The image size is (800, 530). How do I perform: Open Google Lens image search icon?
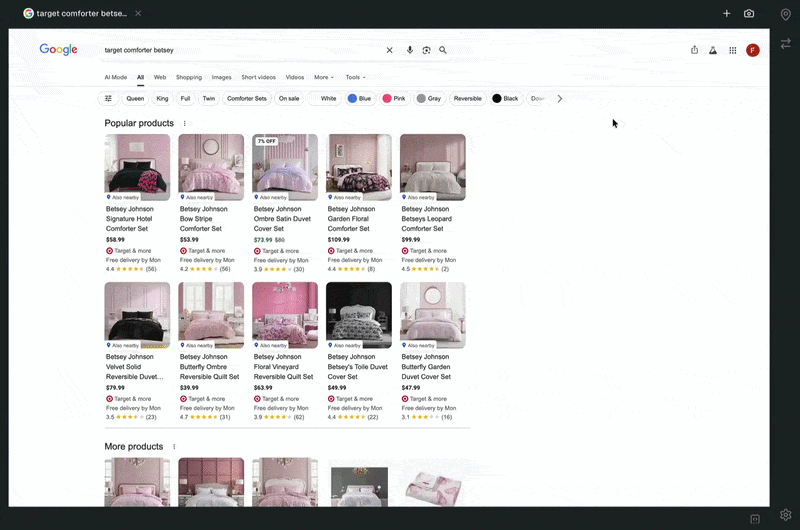[x=427, y=50]
